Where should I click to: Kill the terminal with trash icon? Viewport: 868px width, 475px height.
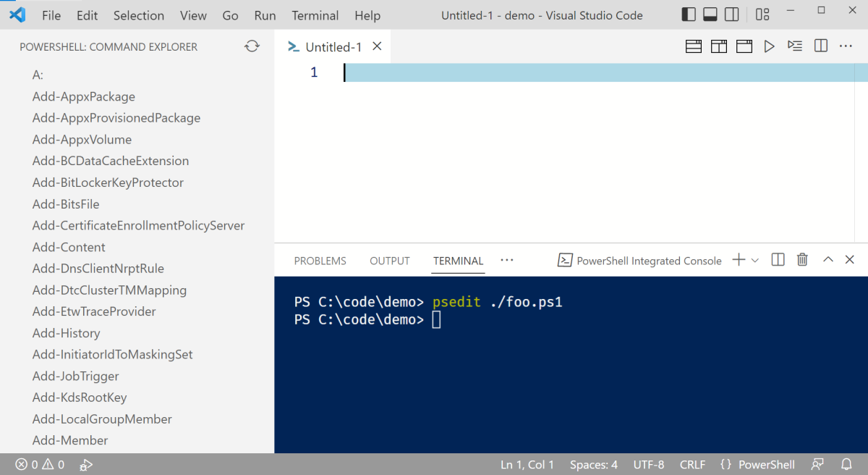pyautogui.click(x=802, y=260)
